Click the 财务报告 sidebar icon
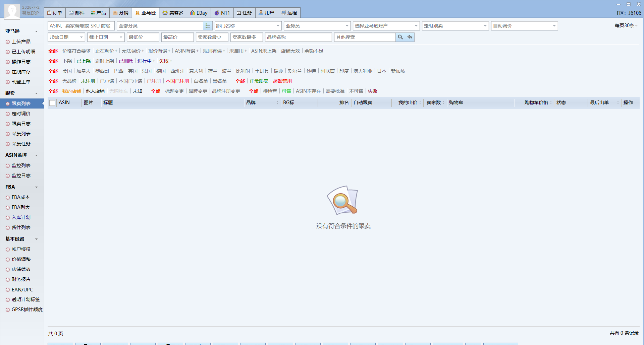 [x=8, y=280]
